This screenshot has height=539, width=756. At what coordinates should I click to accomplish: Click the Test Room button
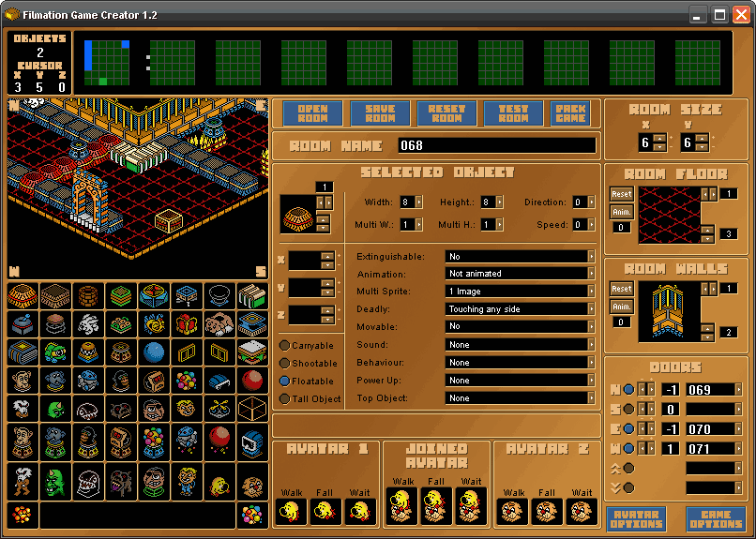(x=513, y=113)
